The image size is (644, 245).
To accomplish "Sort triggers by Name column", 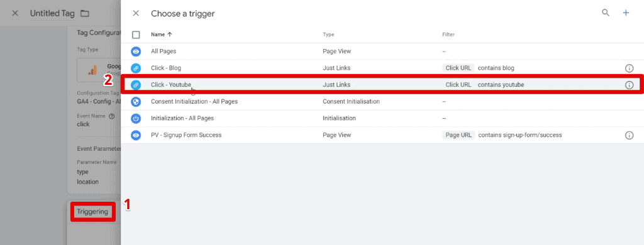I will click(162, 35).
